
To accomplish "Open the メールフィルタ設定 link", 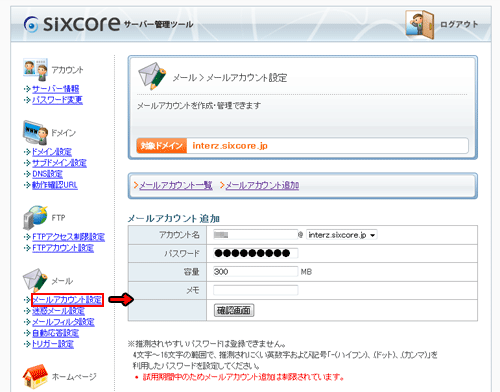I will click(x=63, y=322).
